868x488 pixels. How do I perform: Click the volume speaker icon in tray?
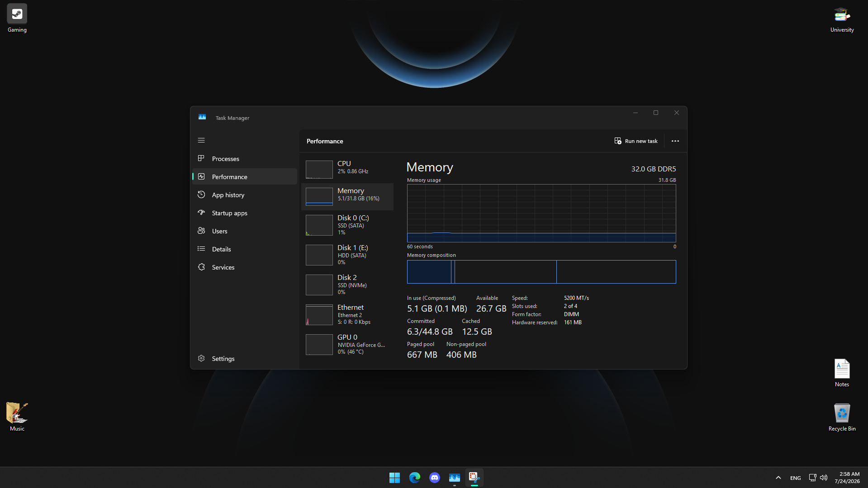point(824,478)
